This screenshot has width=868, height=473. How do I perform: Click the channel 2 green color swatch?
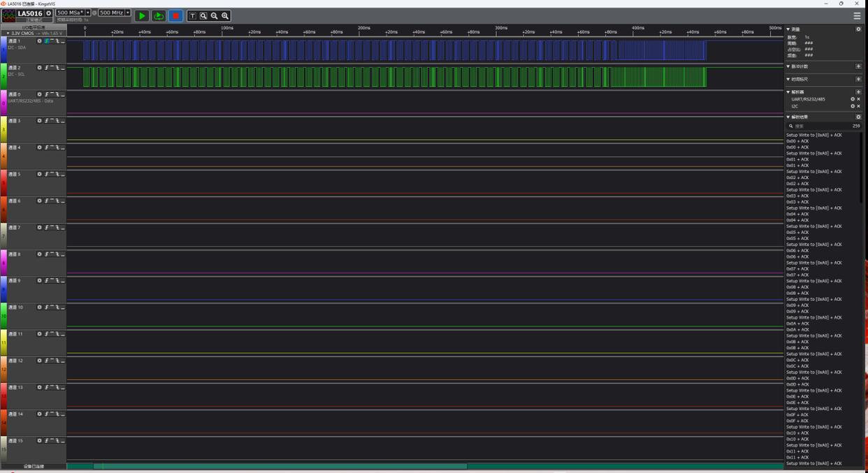[3, 76]
